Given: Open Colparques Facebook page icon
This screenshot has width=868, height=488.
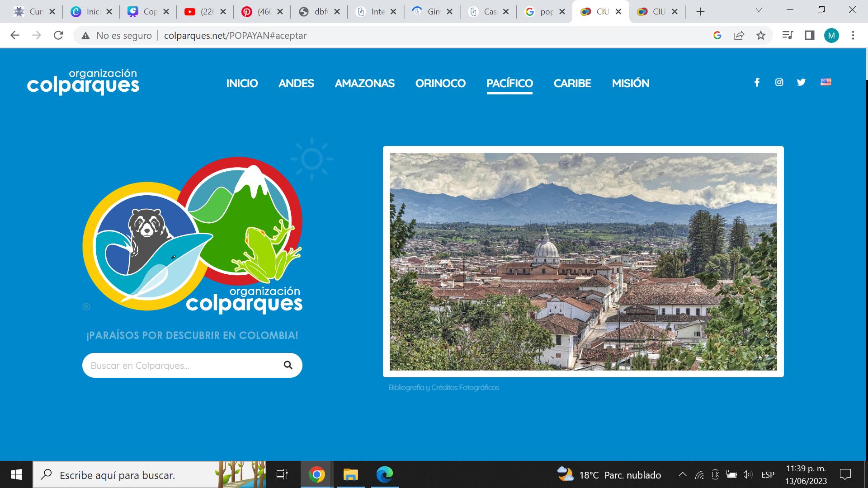Looking at the screenshot, I should click(x=757, y=82).
